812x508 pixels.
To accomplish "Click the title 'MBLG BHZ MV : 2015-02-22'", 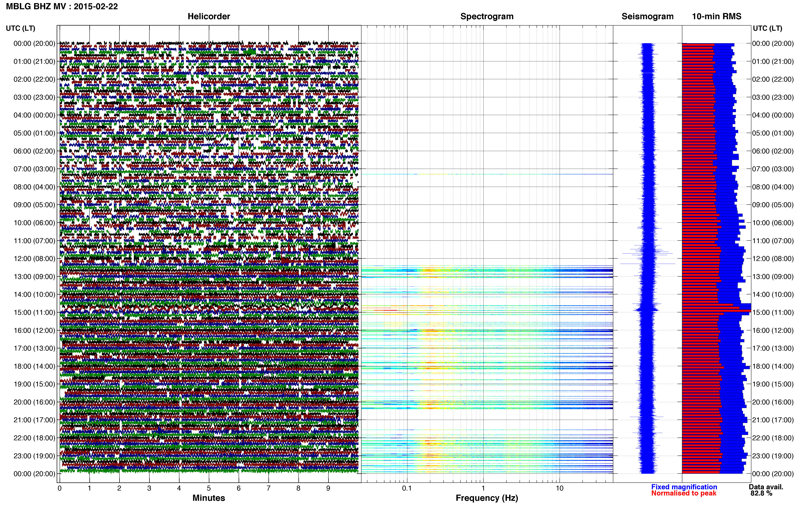I will pyautogui.click(x=62, y=6).
